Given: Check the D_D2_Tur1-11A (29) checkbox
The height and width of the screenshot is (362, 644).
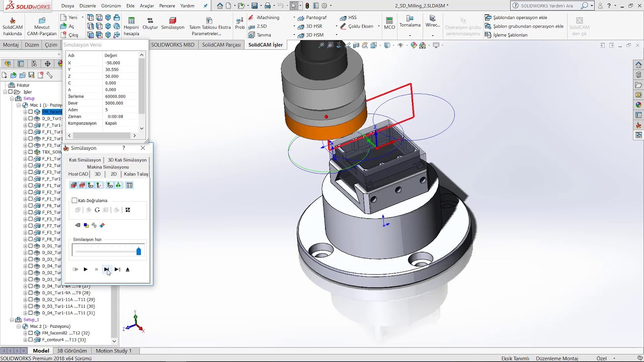Looking at the screenshot, I should tap(31, 300).
